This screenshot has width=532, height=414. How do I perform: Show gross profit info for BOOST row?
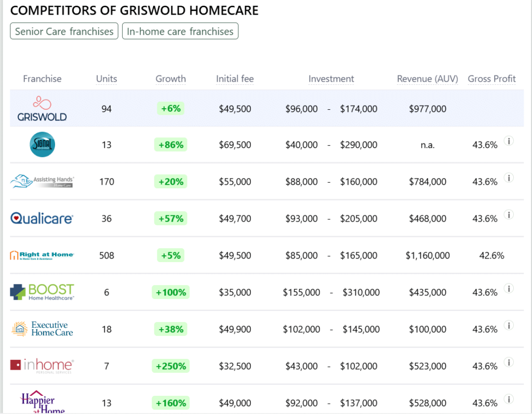point(509,288)
